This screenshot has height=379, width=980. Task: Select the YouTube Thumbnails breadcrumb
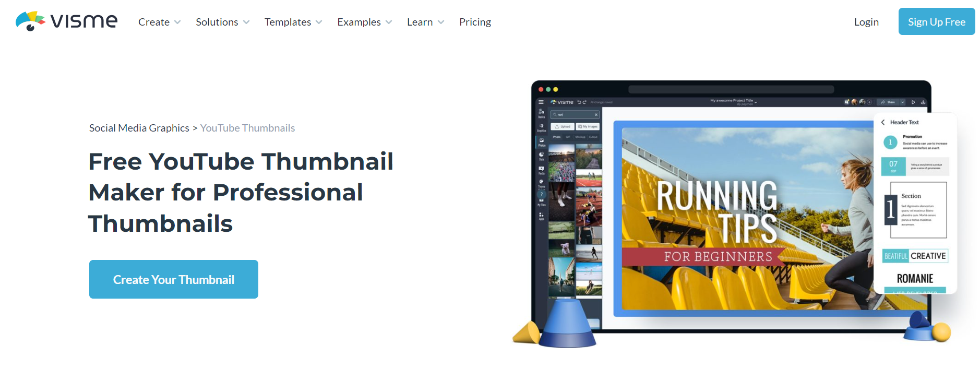pyautogui.click(x=247, y=128)
